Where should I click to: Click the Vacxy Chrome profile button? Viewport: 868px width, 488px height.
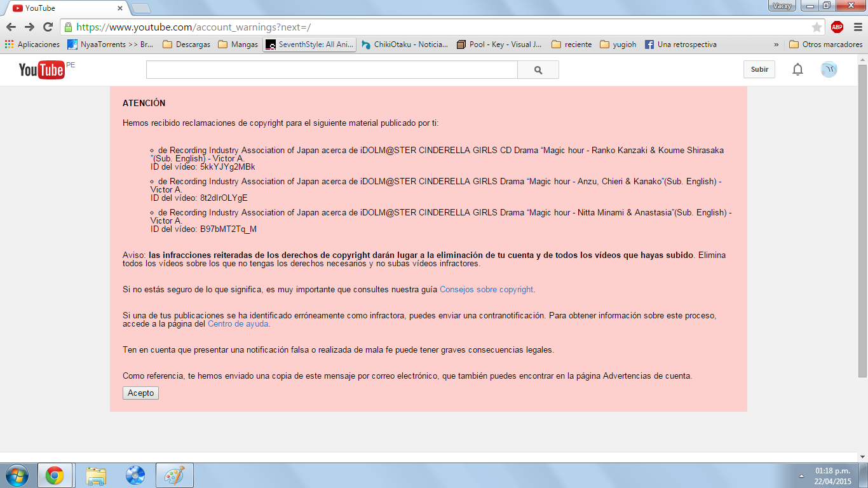coord(781,6)
